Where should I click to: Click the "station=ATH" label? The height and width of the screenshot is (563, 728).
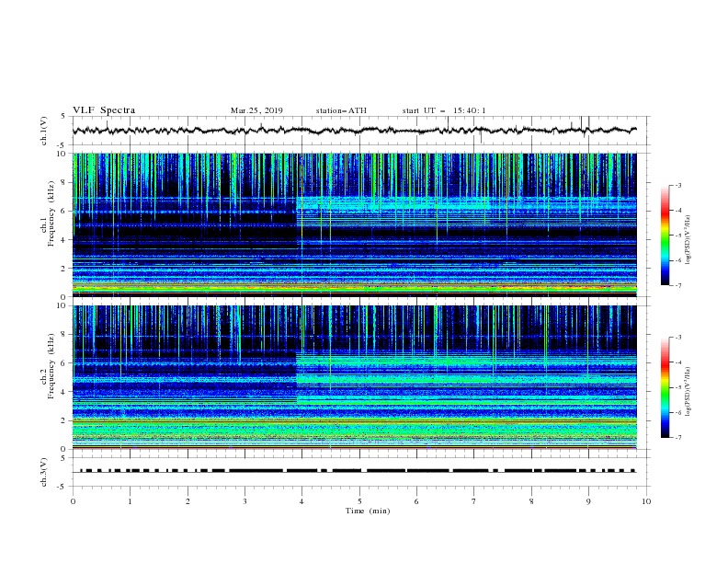tap(341, 110)
